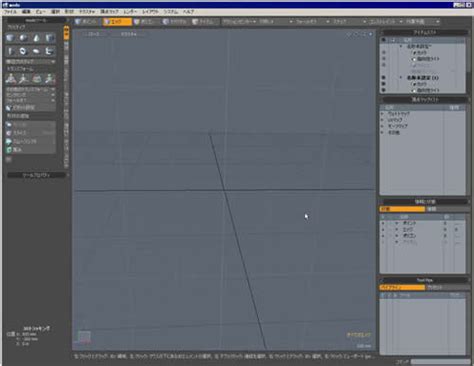Open the レイアウト menu
Image resolution: width=474 pixels, height=366 pixels.
151,12
